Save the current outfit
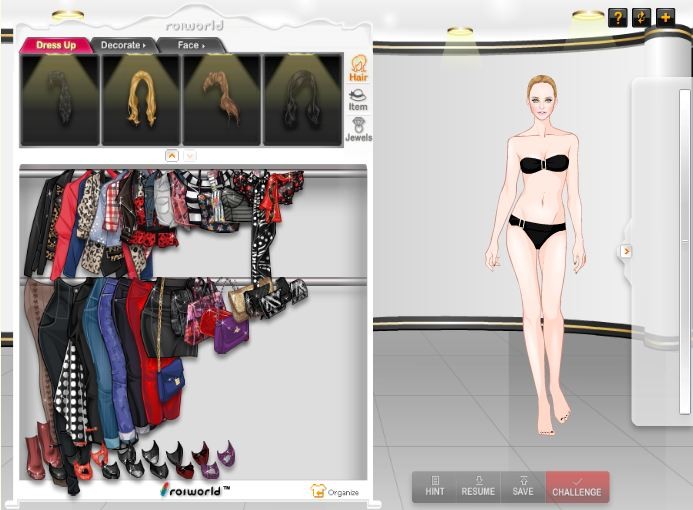Image resolution: width=693 pixels, height=510 pixels. (x=523, y=486)
